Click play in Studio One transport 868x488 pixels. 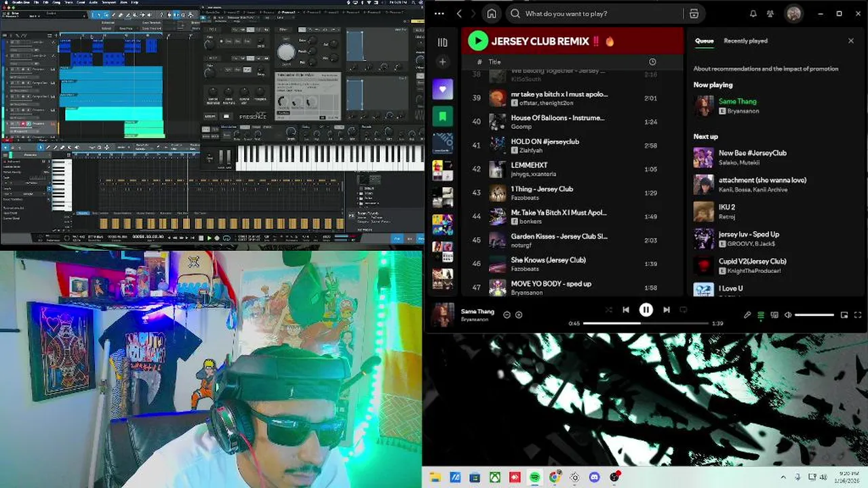pyautogui.click(x=209, y=238)
